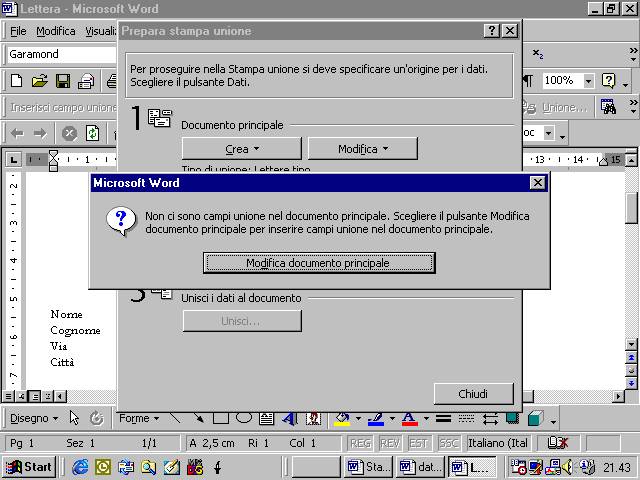Click the dash style icon

(x=466, y=418)
